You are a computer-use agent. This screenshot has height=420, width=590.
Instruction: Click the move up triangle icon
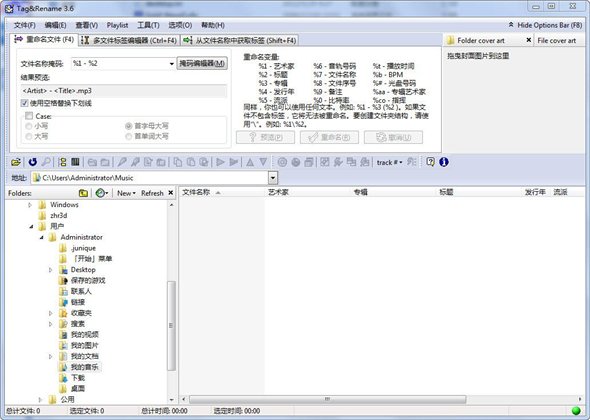point(250,162)
